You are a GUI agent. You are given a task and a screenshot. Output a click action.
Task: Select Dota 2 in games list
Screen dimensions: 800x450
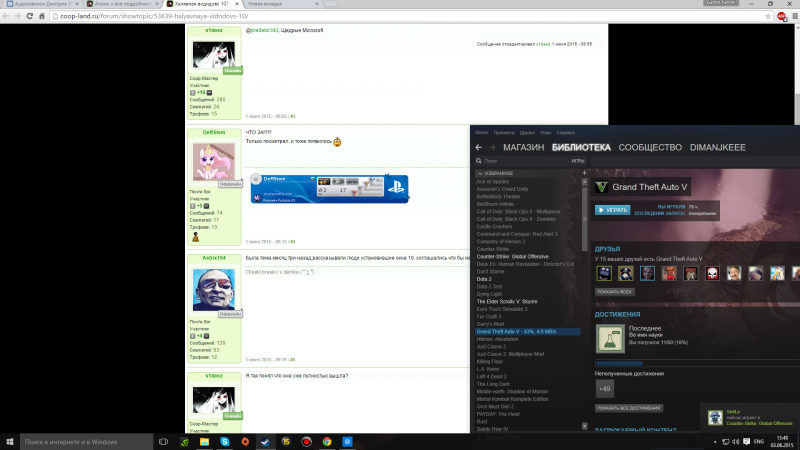pos(484,279)
